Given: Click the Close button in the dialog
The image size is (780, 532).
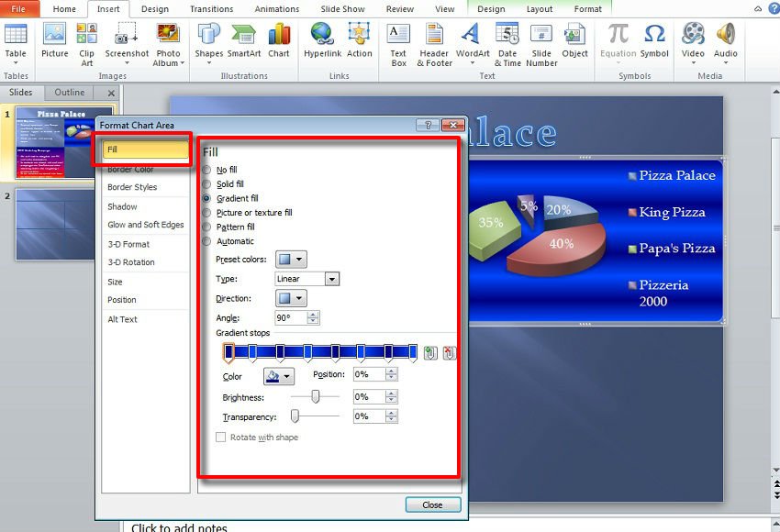Looking at the screenshot, I should 433,504.
